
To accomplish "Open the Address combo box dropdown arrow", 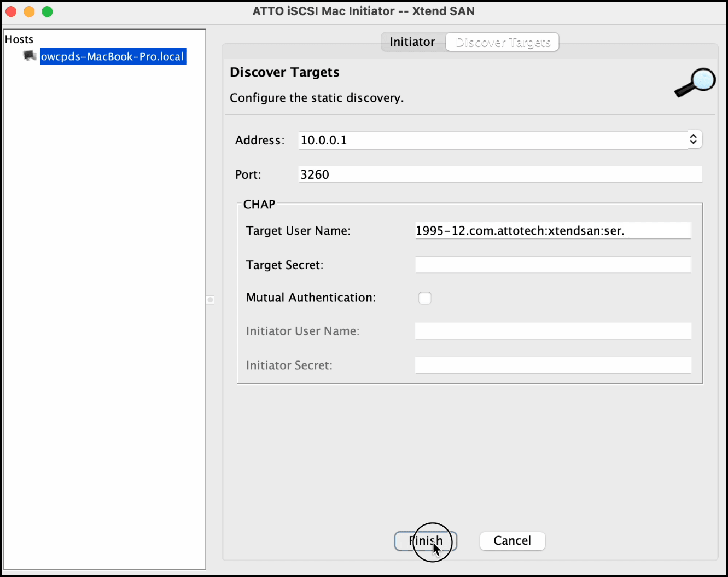I will pyautogui.click(x=693, y=139).
